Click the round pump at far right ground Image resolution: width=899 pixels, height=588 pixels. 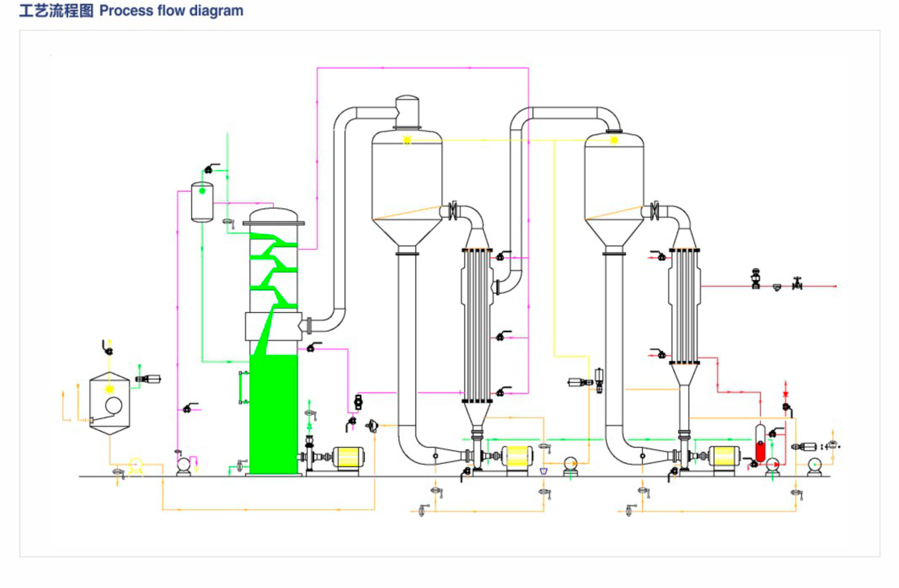(x=814, y=465)
